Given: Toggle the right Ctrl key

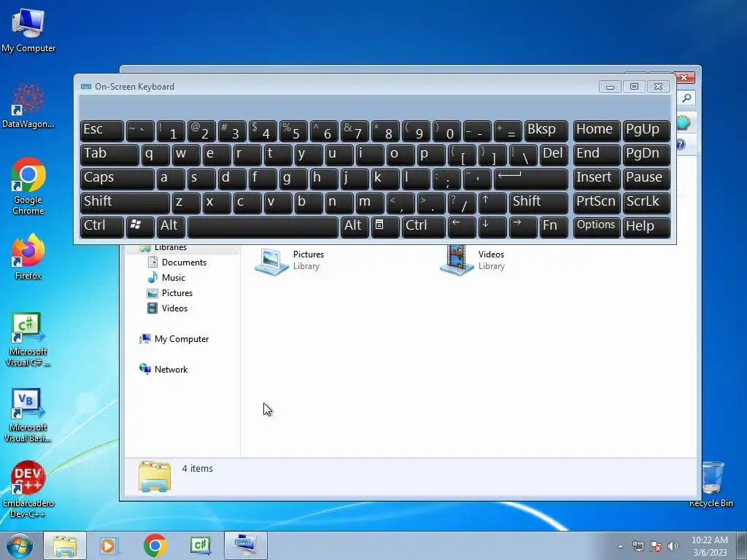Looking at the screenshot, I should click(x=424, y=227).
